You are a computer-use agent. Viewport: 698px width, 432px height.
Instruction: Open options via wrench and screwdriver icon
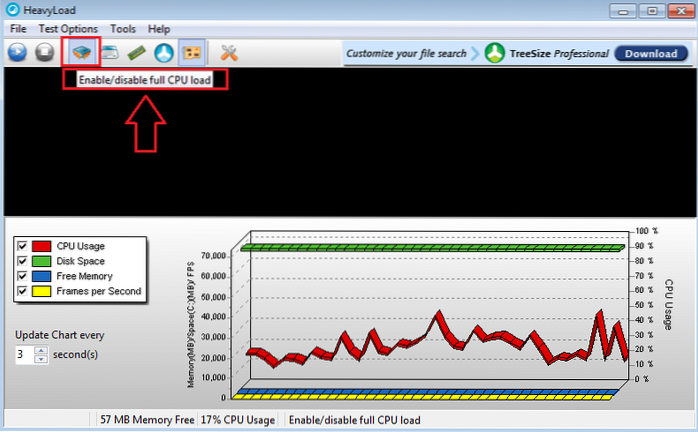pos(229,53)
